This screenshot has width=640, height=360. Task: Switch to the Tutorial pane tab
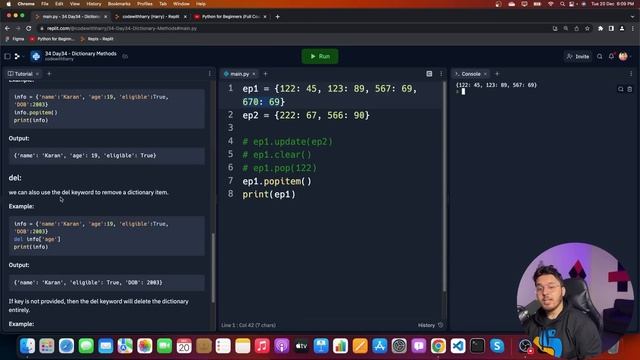pyautogui.click(x=20, y=74)
